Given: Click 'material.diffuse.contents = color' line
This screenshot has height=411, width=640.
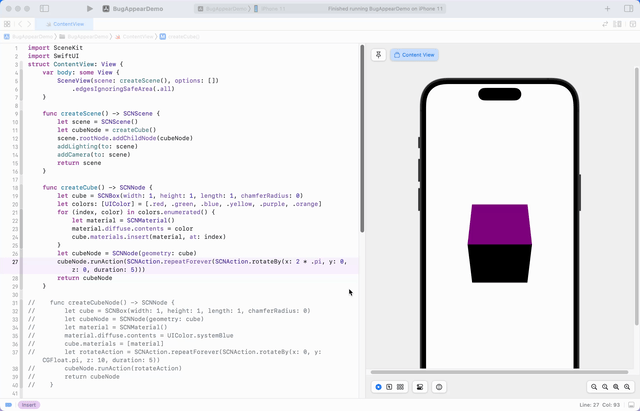Looking at the screenshot, I should [x=133, y=229].
